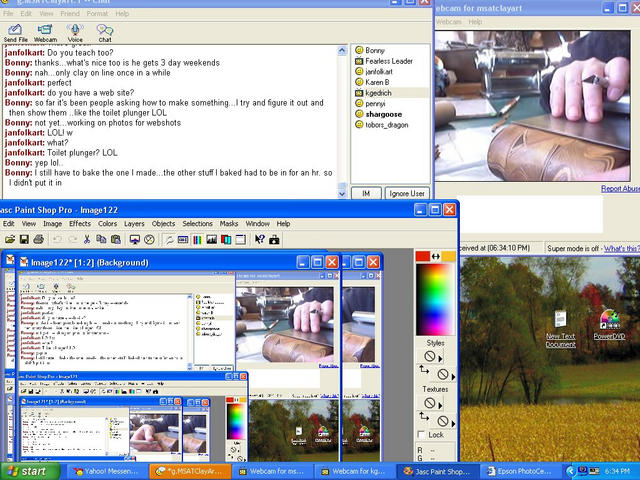Screen dimensions: 640x480
Task: Open the Selections menu
Action: click(x=198, y=224)
